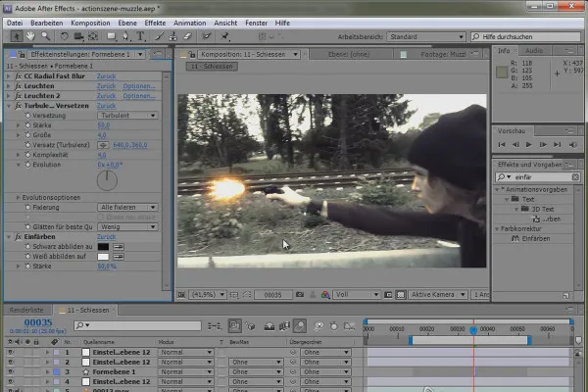Reset Einfärben via Zurück
588x392 pixels.
[106, 237]
